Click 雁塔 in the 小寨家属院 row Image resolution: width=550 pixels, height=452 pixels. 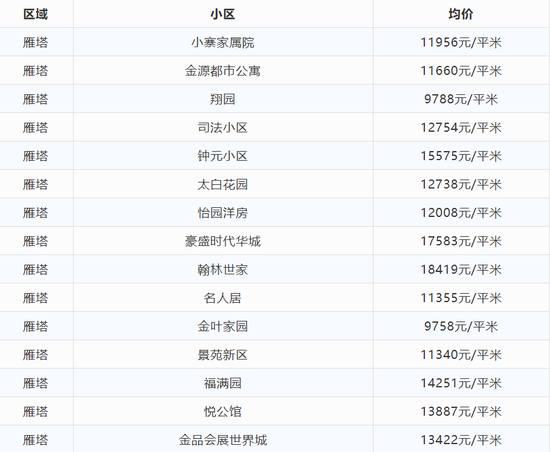click(35, 42)
